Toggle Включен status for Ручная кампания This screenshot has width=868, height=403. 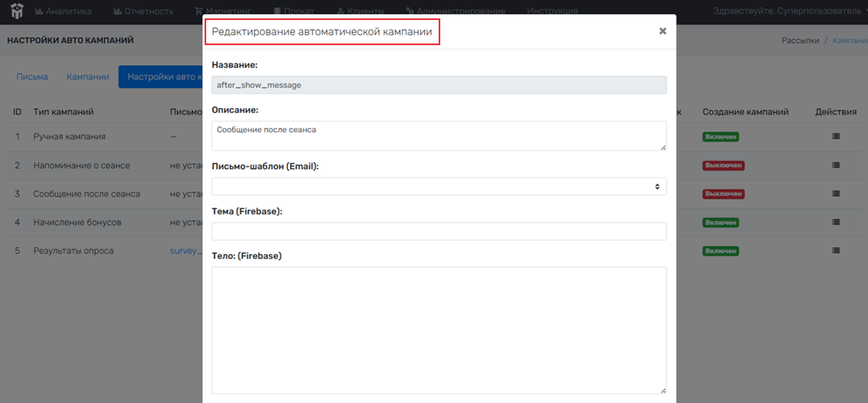(x=720, y=137)
